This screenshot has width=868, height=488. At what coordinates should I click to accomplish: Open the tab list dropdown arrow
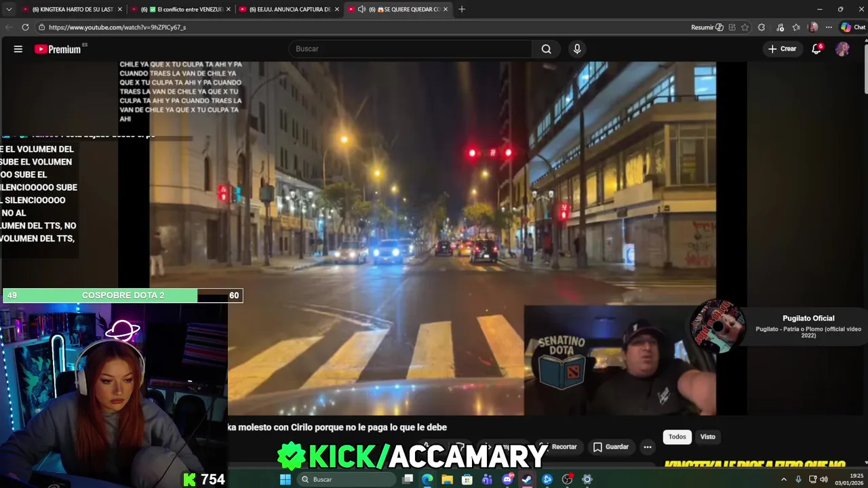(x=9, y=9)
